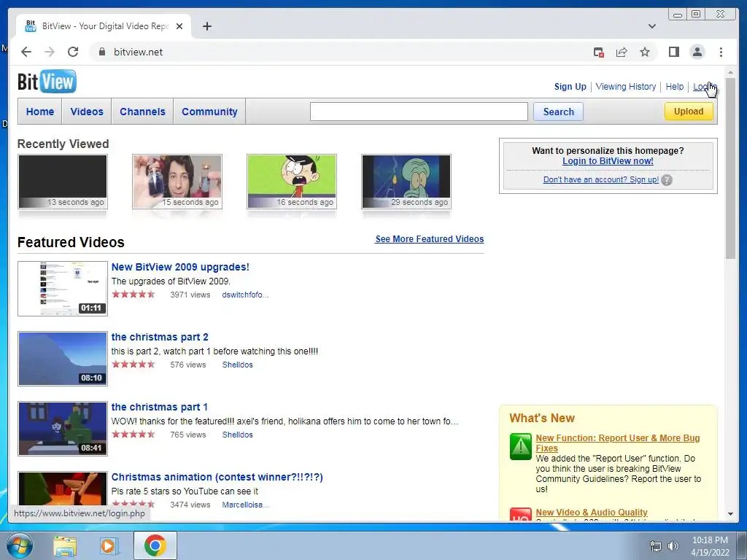Screen dimensions: 747x560
Task: Open the Channels navigation tab
Action: 142,112
